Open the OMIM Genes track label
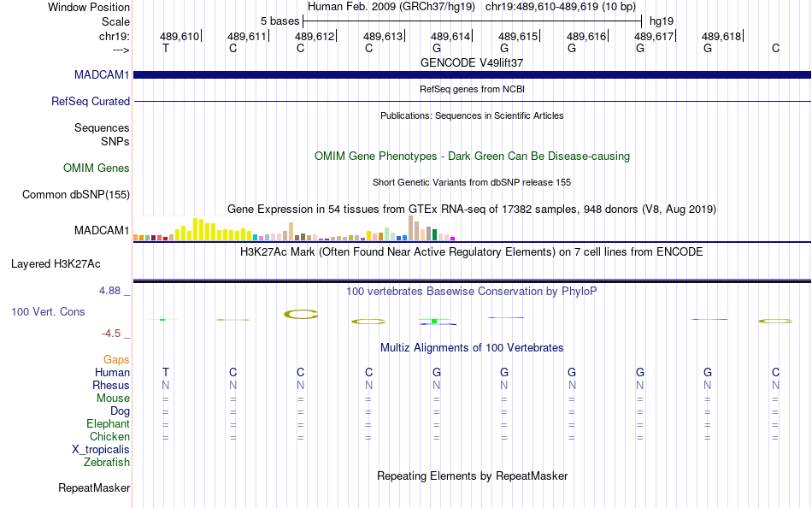Image resolution: width=812 pixels, height=508 pixels. [97, 168]
